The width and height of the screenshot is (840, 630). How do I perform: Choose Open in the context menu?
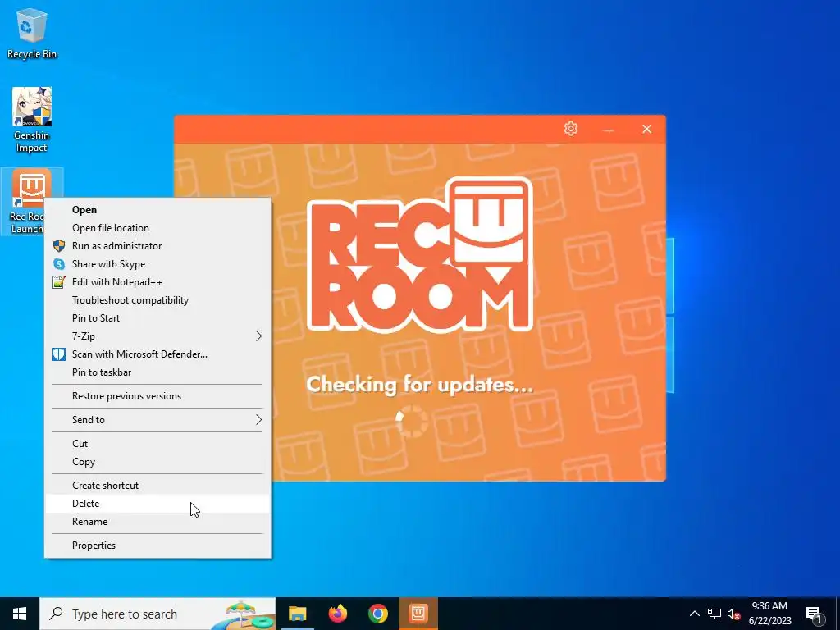click(157, 210)
